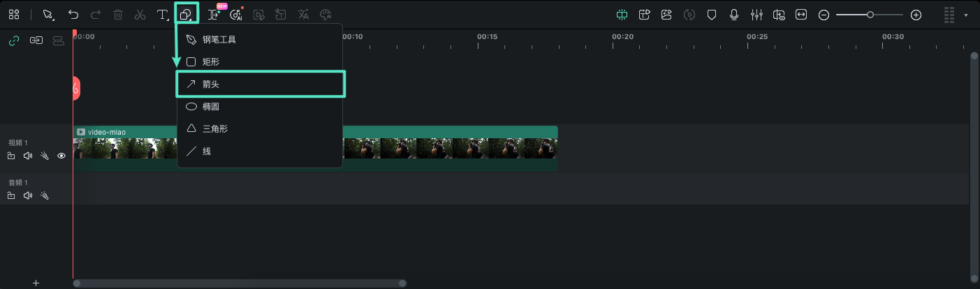
Task: Lock the 音频 1 track
Action: tap(11, 196)
